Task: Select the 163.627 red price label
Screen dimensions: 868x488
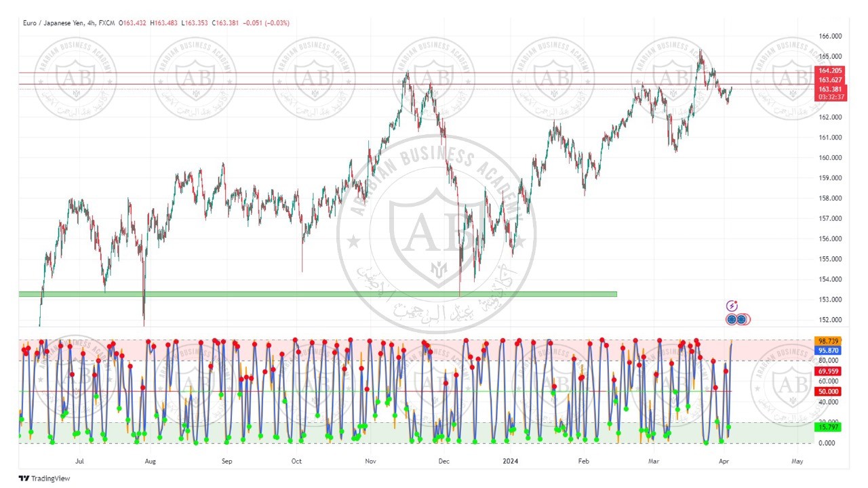Action: (x=830, y=80)
